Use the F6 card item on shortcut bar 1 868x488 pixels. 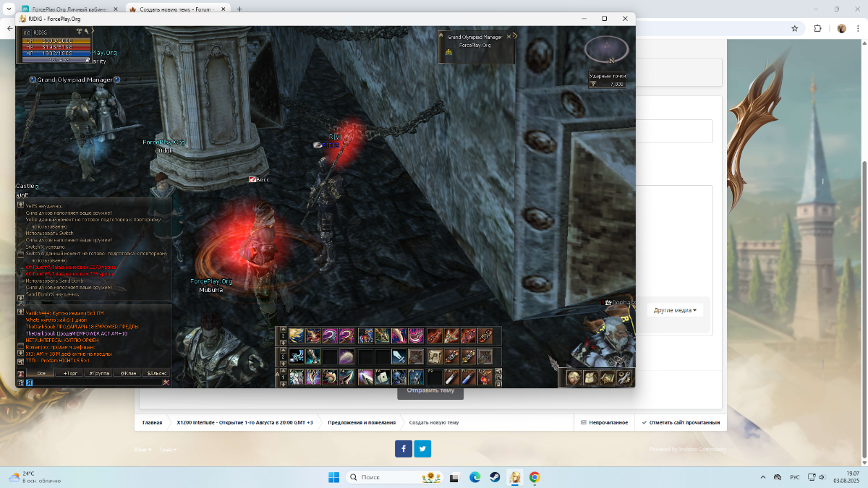383,377
